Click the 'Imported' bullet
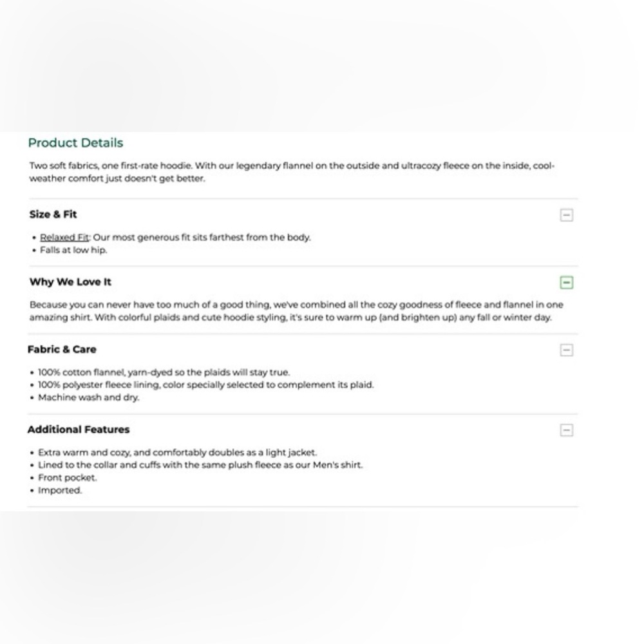 (x=60, y=490)
